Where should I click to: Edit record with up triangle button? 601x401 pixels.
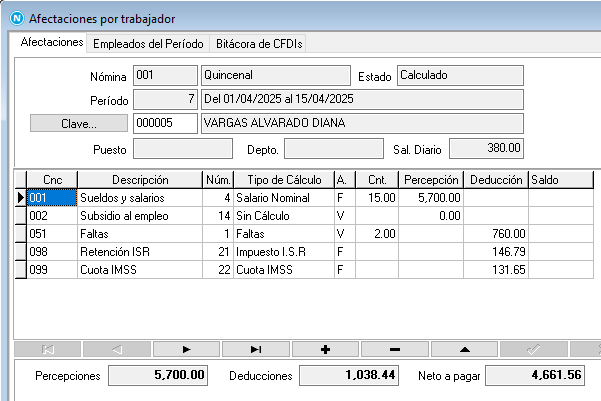[465, 349]
